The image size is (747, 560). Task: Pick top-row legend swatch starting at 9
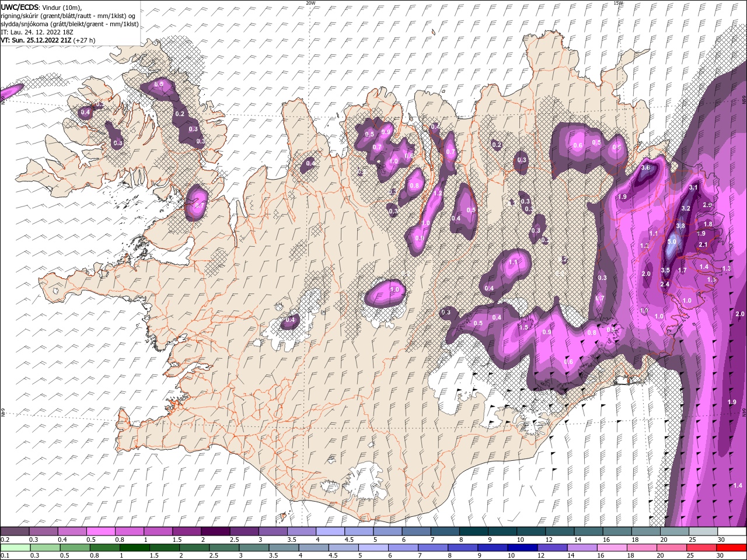pyautogui.click(x=502, y=531)
